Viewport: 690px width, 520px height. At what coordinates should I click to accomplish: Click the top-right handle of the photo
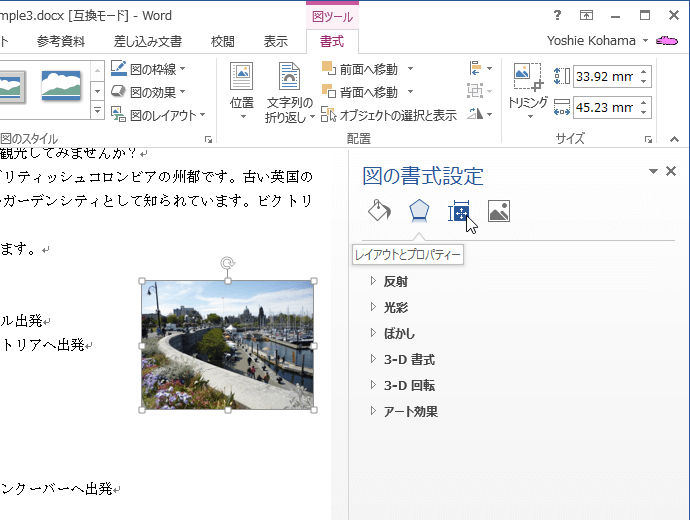(314, 281)
